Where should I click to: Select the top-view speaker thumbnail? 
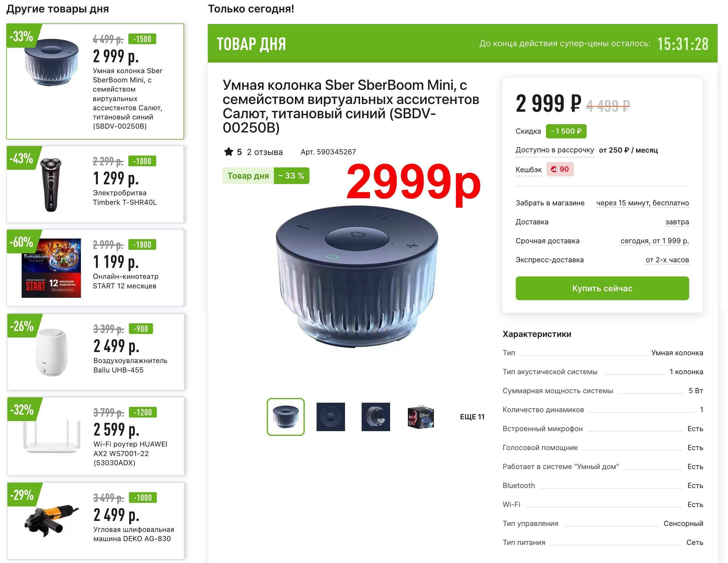pos(331,417)
